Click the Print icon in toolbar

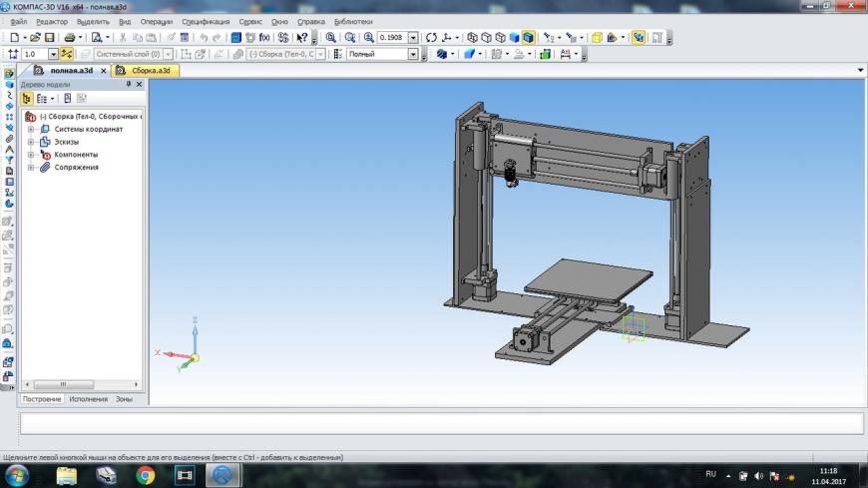70,37
